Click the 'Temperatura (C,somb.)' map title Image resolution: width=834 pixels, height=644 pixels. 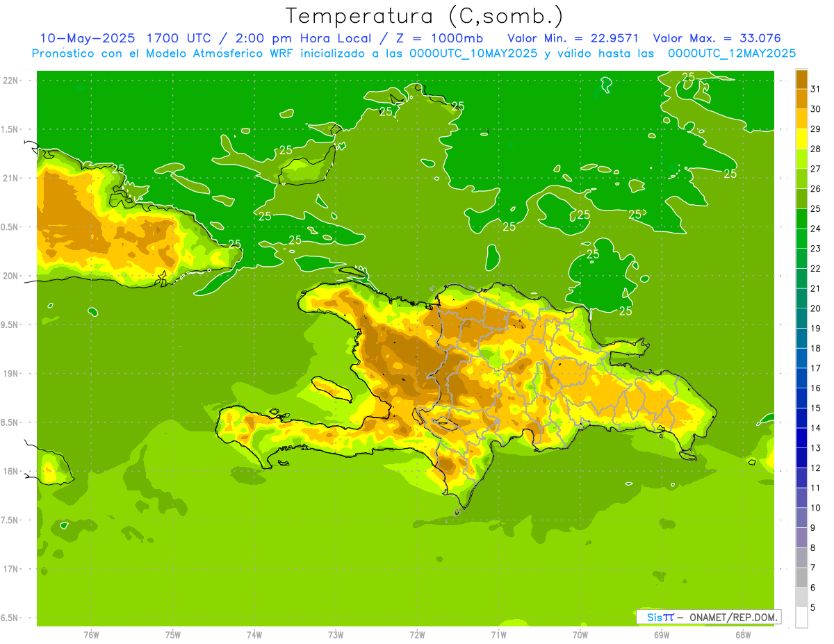click(x=425, y=15)
